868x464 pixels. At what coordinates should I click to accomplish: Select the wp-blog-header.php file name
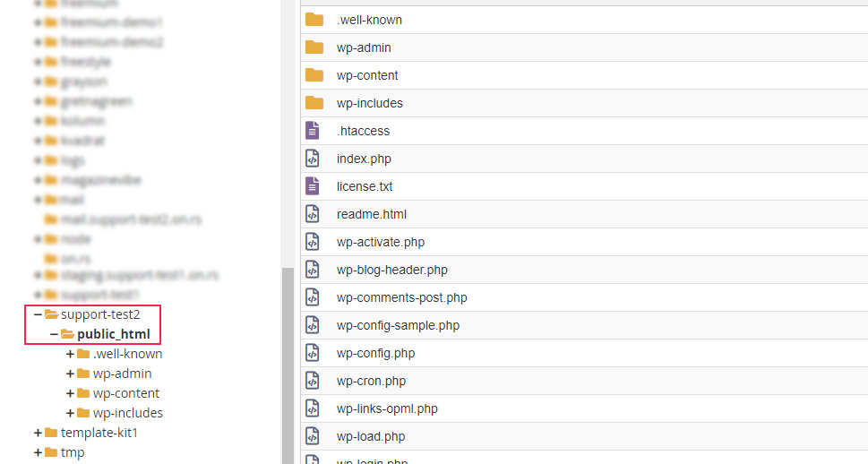[x=392, y=270]
